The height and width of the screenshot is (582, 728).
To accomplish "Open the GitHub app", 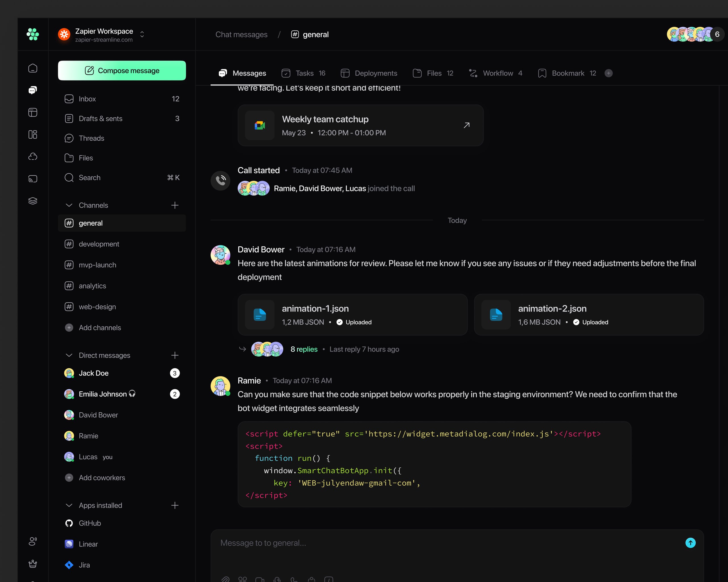I will coord(122,523).
